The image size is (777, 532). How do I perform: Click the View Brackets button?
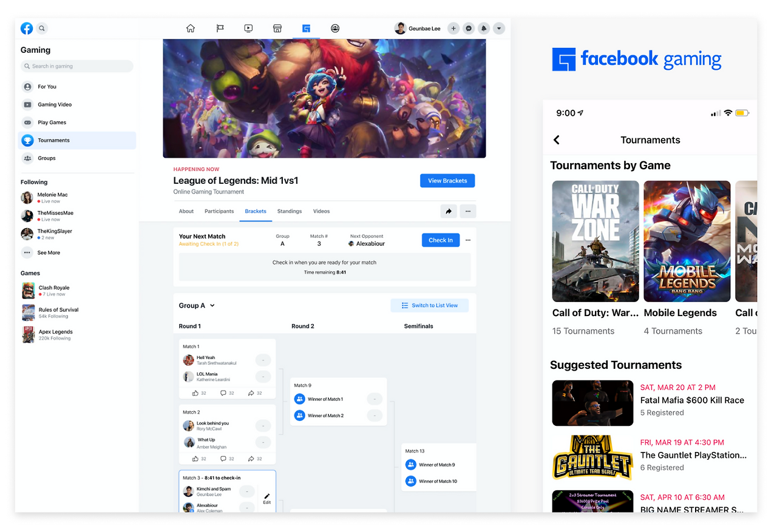[447, 181]
